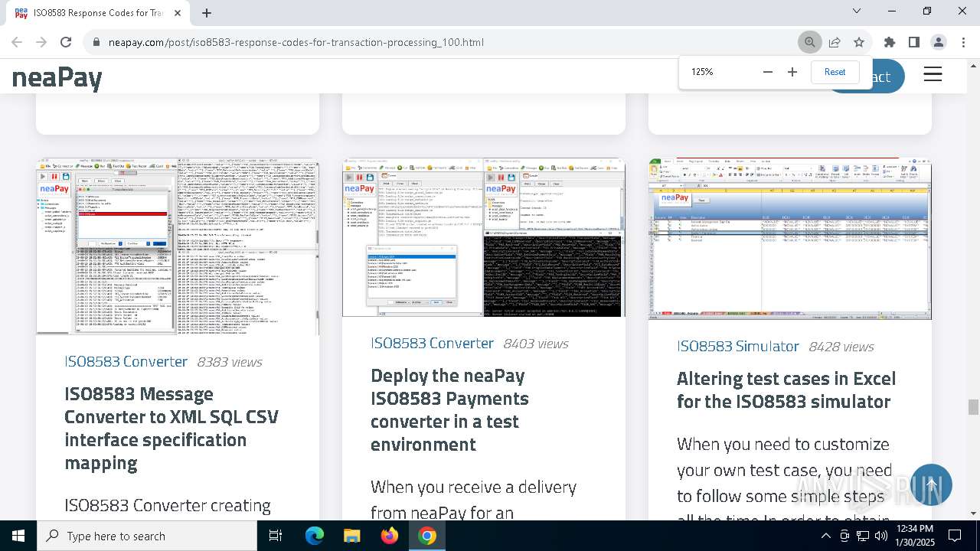Image resolution: width=980 pixels, height=551 pixels.
Task: Open the Excel test cases screenshot thumbnail
Action: pyautogui.click(x=790, y=239)
